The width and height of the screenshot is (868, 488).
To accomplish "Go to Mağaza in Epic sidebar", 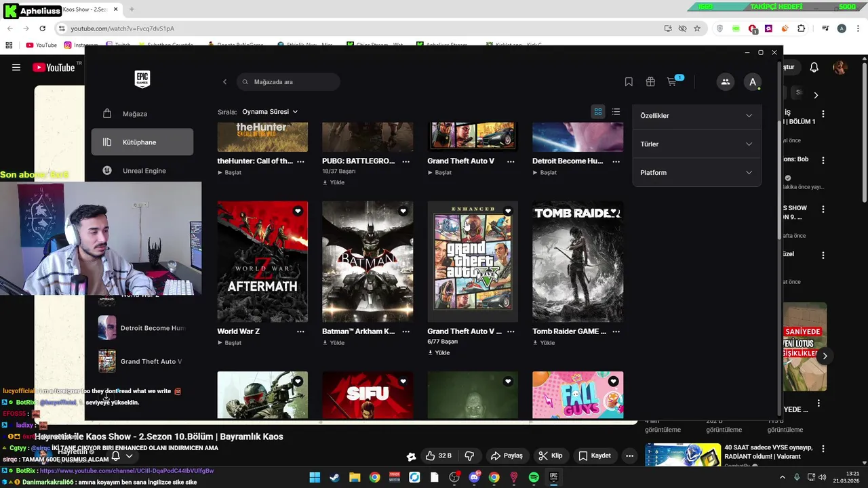I will point(142,114).
